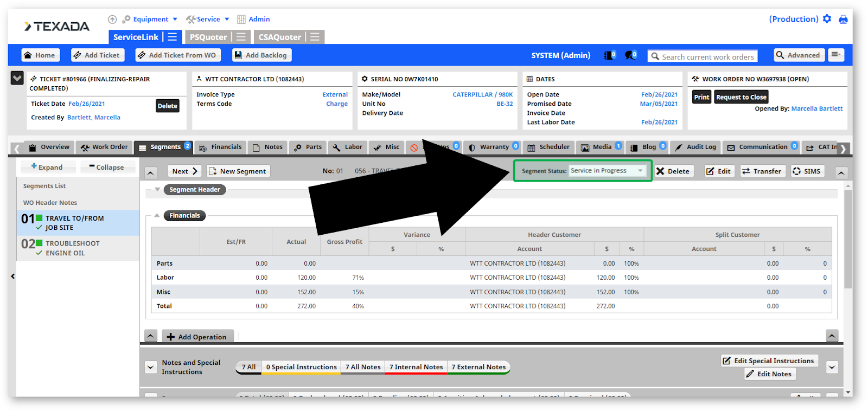Switch to the Financials tab
The height and width of the screenshot is (412, 868).
(x=220, y=147)
